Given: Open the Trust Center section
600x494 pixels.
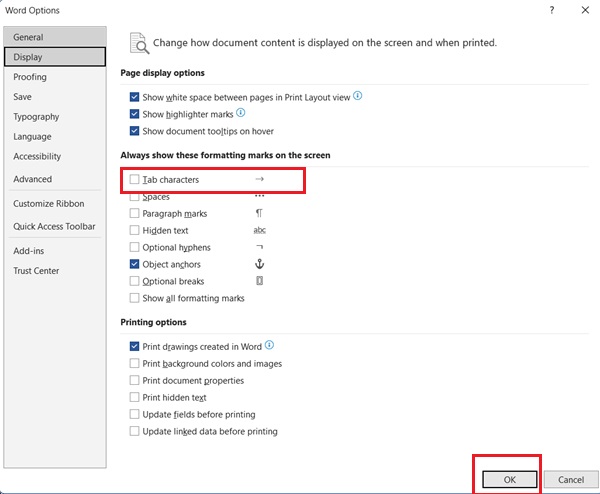Looking at the screenshot, I should tap(36, 271).
